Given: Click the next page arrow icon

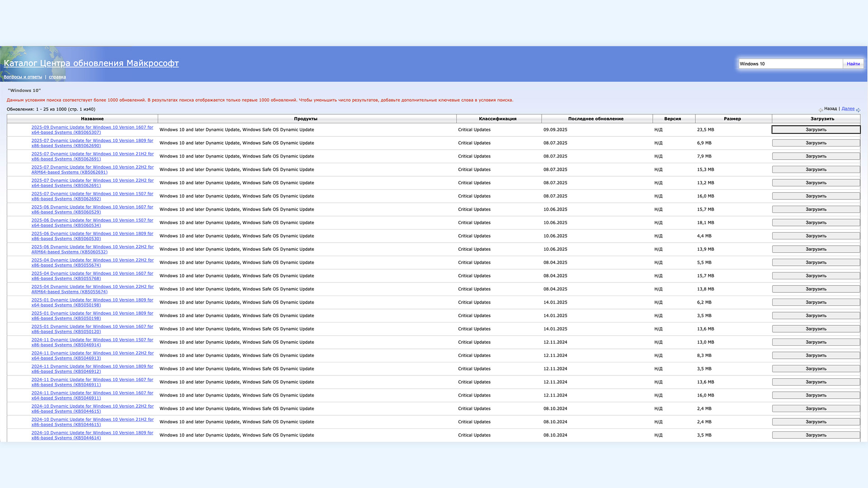Looking at the screenshot, I should (x=858, y=110).
